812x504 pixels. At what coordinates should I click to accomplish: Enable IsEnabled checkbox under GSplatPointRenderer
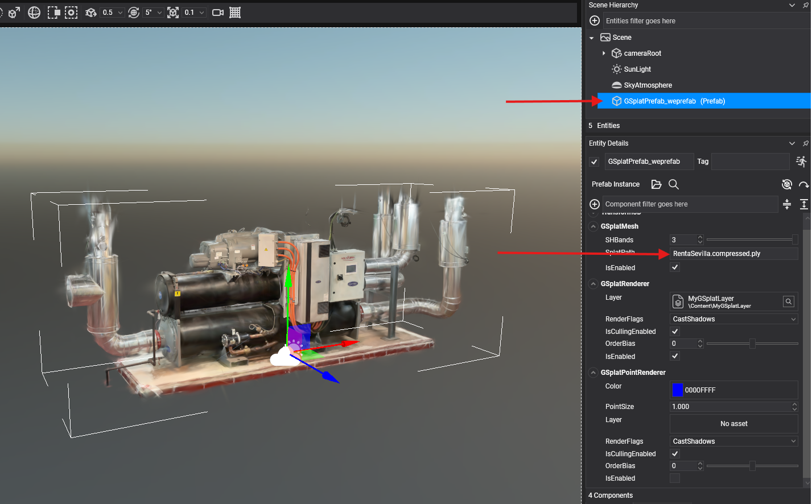pos(675,478)
